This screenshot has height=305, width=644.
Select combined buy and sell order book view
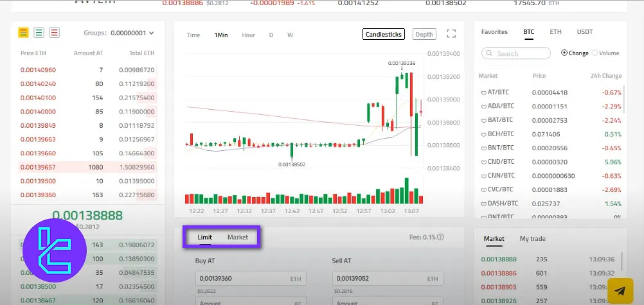(23, 33)
